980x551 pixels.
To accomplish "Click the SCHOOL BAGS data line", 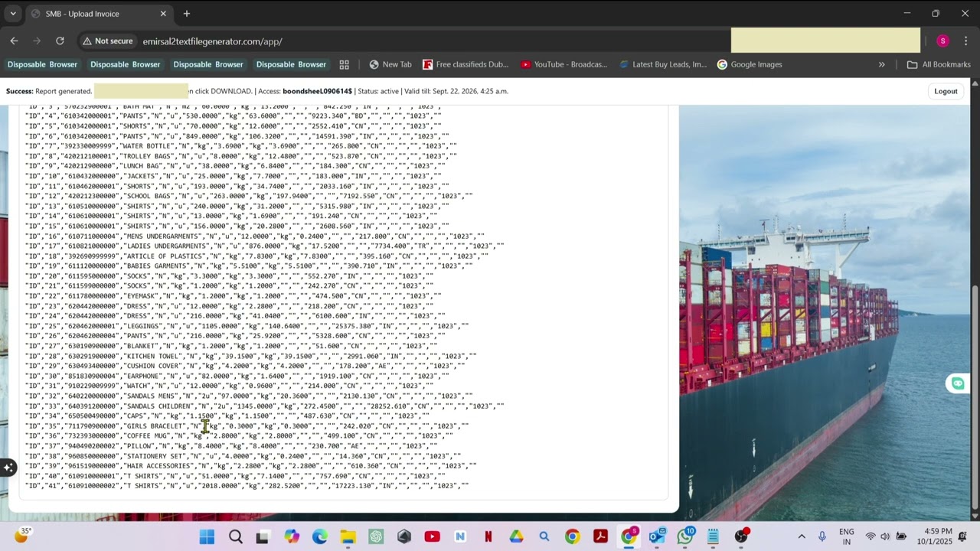I will coord(249,196).
